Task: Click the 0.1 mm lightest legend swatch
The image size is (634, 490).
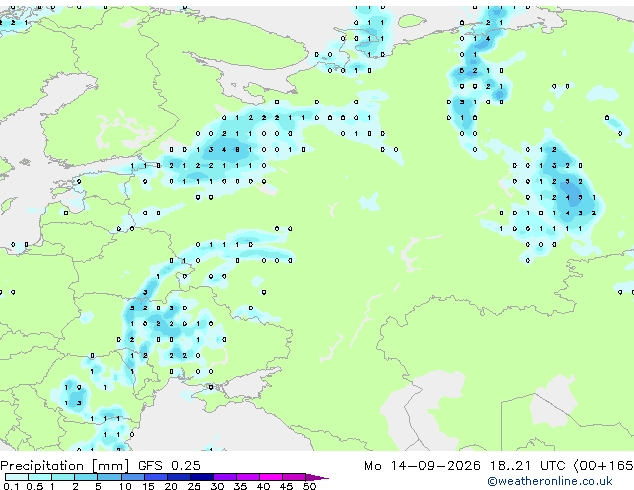Action: point(17,477)
